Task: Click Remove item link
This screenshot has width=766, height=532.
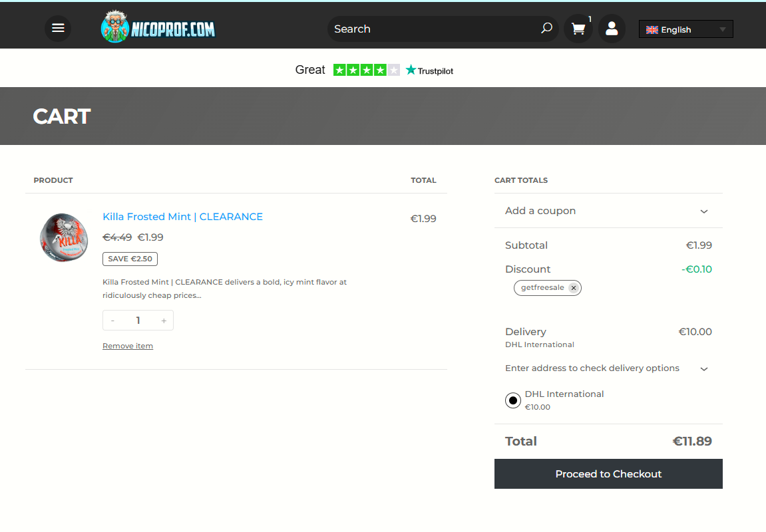Action: click(128, 346)
